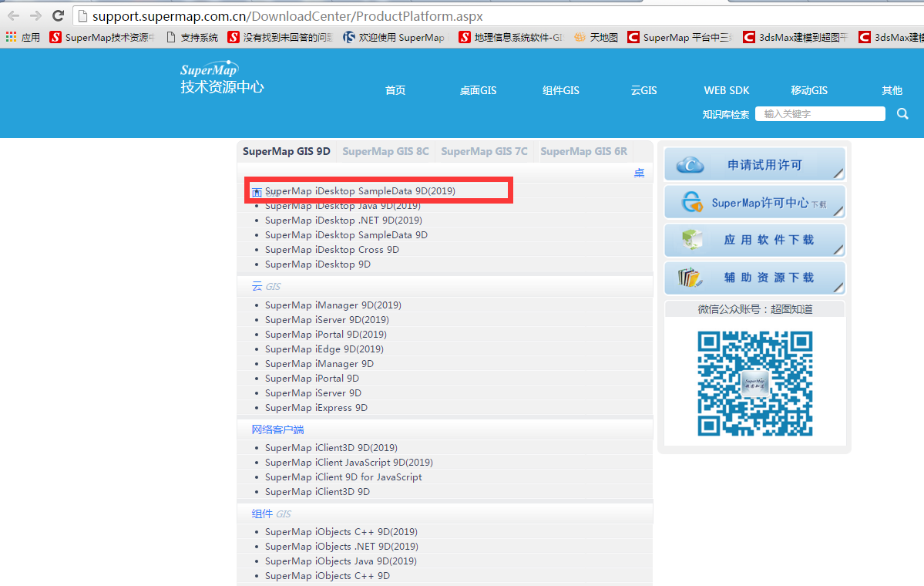The height and width of the screenshot is (586, 924).
Task: Open the 云GIS navigation item
Action: click(643, 90)
